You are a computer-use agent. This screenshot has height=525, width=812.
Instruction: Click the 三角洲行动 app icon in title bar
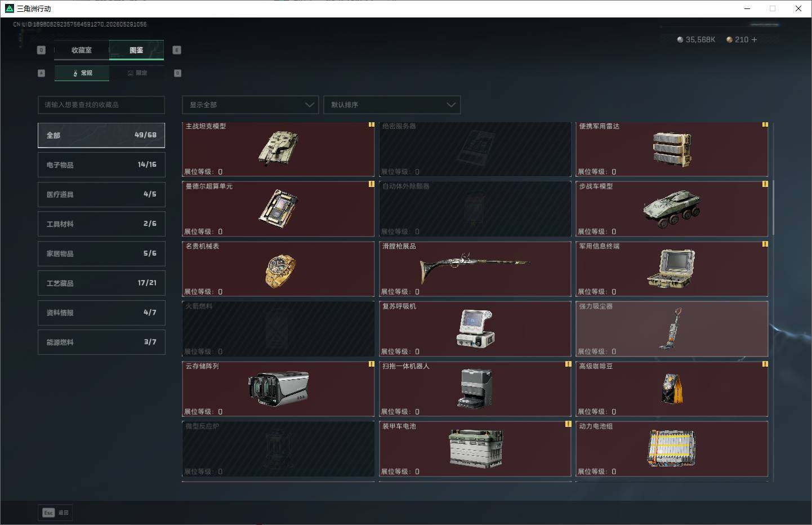tap(9, 8)
